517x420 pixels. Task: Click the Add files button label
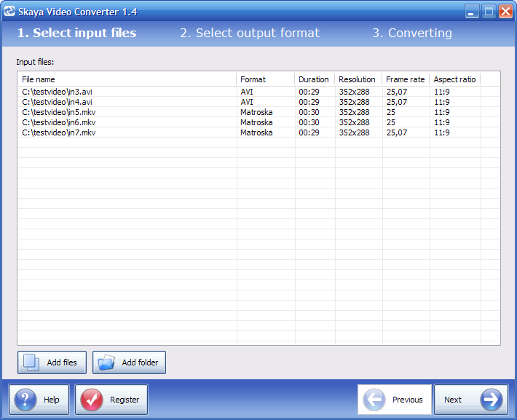point(62,362)
